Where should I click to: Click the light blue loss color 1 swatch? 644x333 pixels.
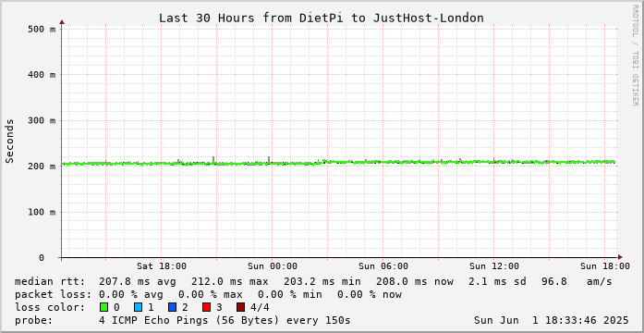tap(138, 307)
